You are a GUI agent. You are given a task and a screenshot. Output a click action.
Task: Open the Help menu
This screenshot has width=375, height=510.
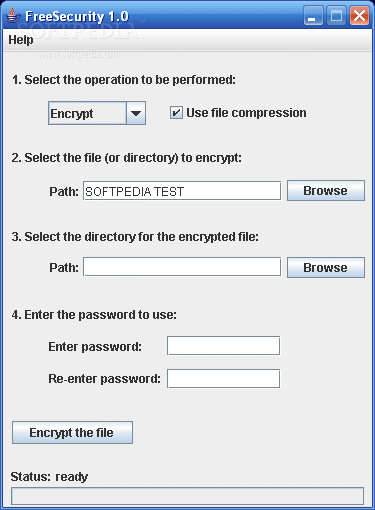click(x=21, y=40)
